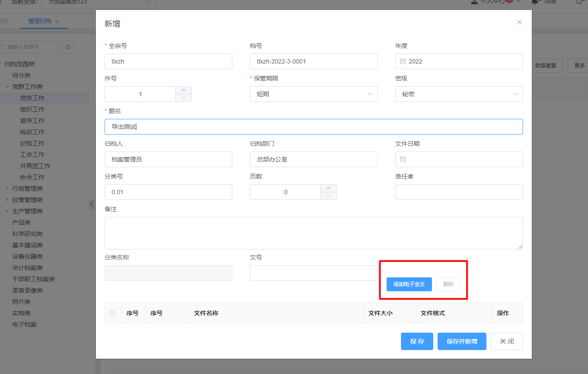The width and height of the screenshot is (588, 374).
Task: Click the 档号 input field
Action: click(314, 61)
